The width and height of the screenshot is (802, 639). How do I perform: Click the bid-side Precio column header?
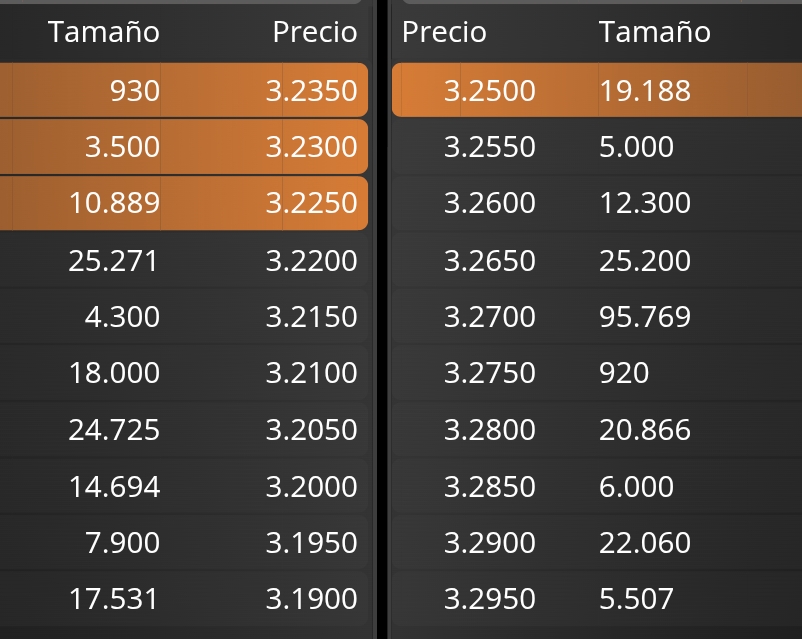point(315,32)
